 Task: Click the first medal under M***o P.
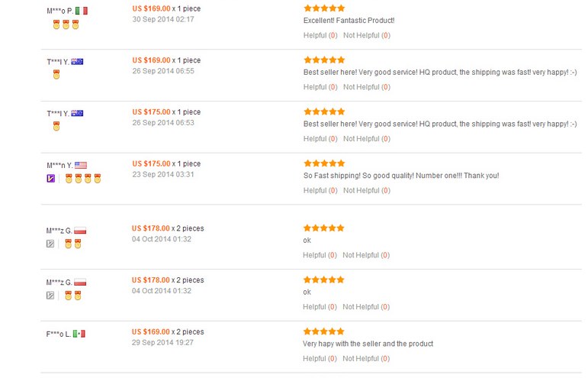click(x=56, y=24)
